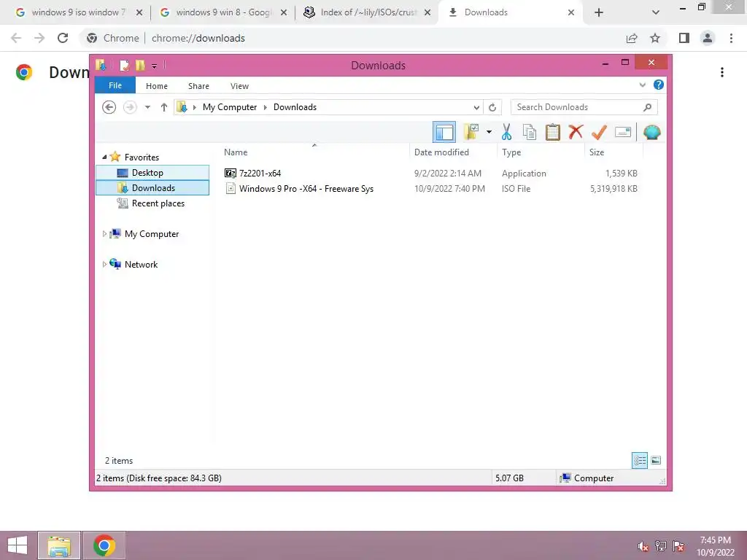The width and height of the screenshot is (747, 560).
Task: Click the muted volume tray icon
Action: [x=643, y=546]
